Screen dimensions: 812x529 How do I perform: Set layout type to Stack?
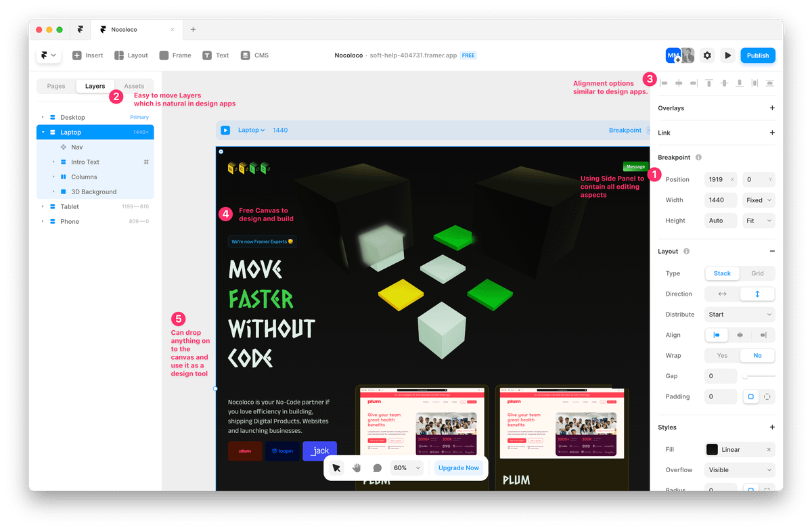(722, 273)
